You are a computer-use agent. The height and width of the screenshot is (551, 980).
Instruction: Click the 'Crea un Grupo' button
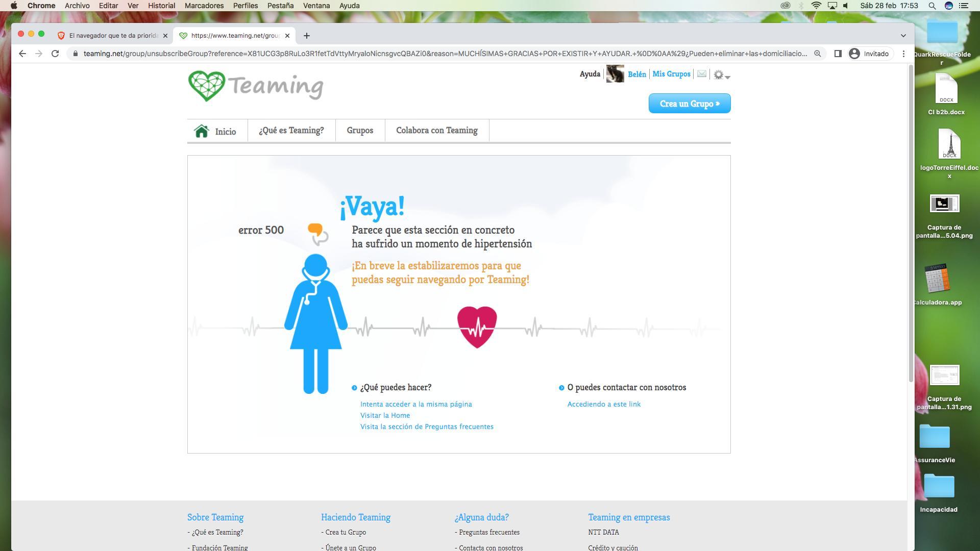tap(689, 104)
